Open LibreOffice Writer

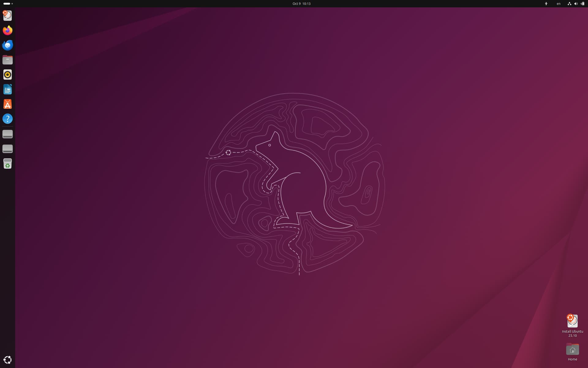tap(7, 89)
